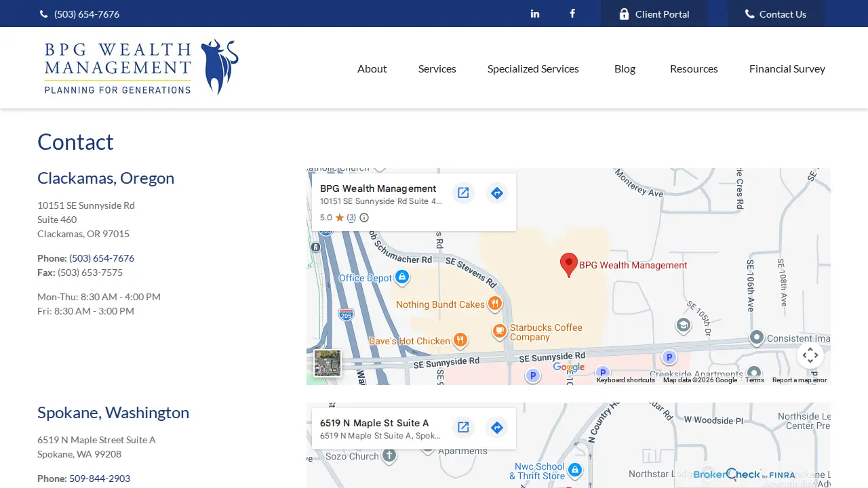Open larger map for 6519 N Maple St

tap(463, 428)
